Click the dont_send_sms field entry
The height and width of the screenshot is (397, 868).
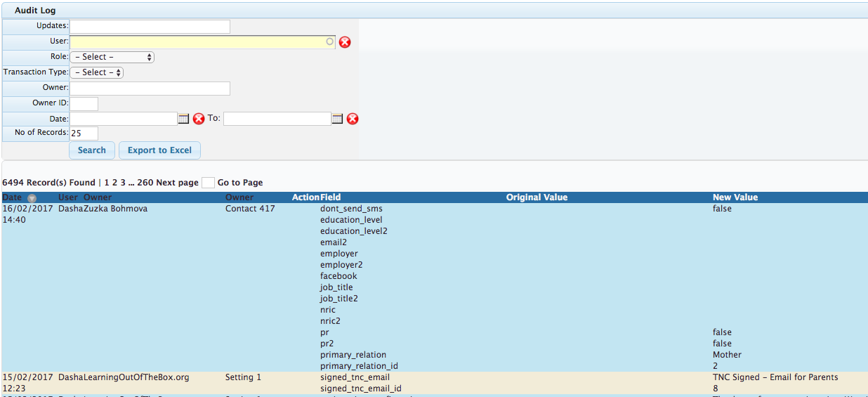click(351, 209)
